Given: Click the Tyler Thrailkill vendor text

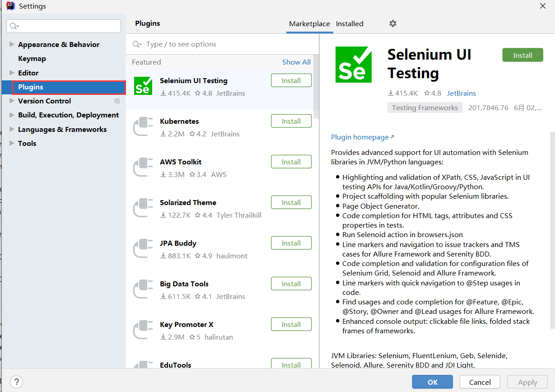Looking at the screenshot, I should point(239,215).
